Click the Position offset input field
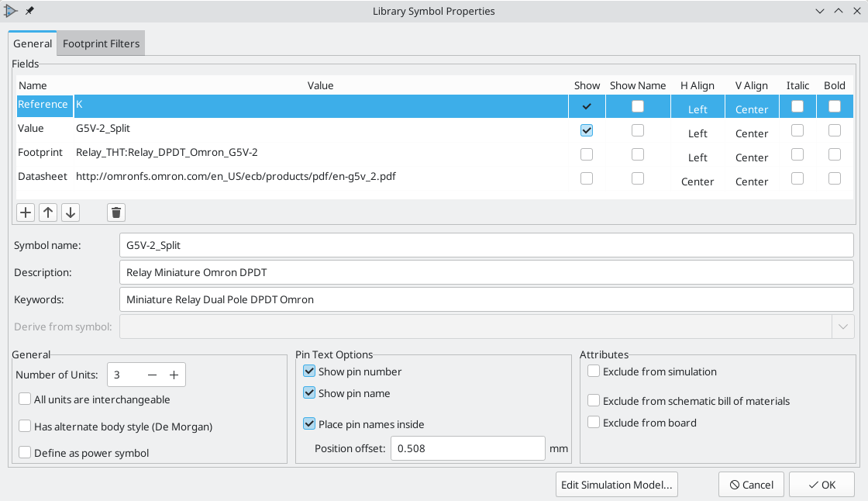The image size is (868, 501). pyautogui.click(x=468, y=448)
